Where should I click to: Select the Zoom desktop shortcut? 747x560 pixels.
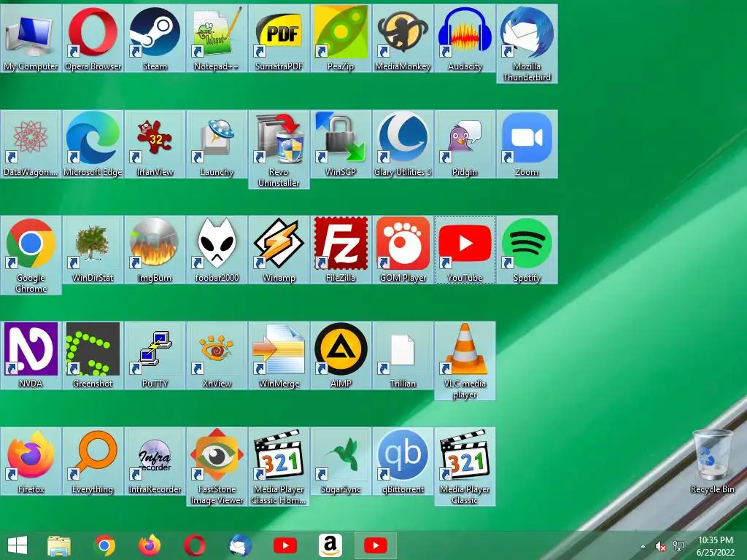point(527,144)
